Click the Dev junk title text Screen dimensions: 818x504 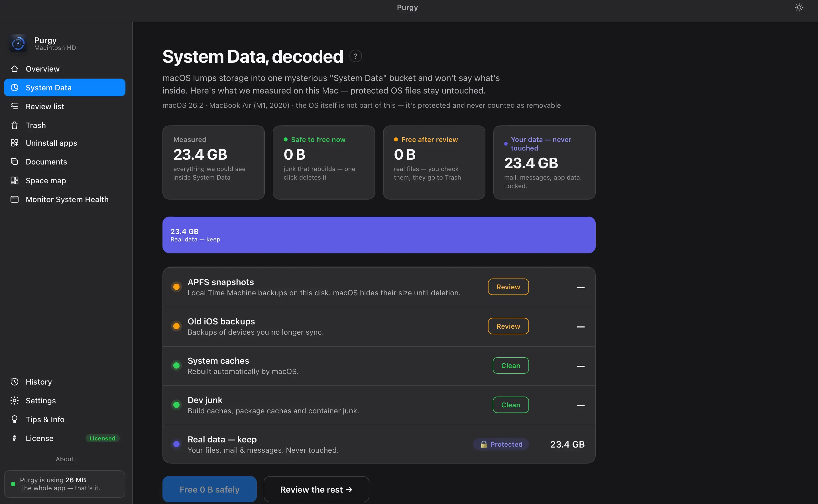coord(205,400)
